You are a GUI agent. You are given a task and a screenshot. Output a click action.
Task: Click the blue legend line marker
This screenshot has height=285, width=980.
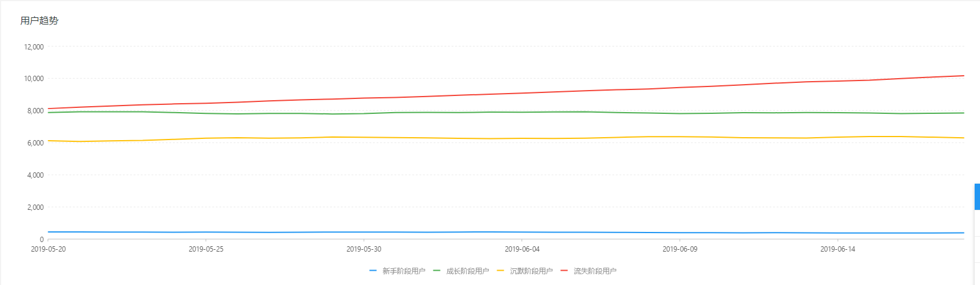click(x=373, y=271)
